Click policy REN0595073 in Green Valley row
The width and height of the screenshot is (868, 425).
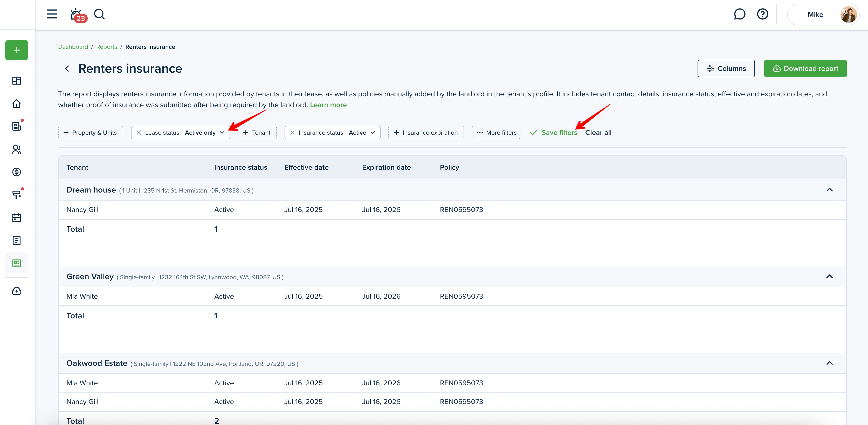461,296
